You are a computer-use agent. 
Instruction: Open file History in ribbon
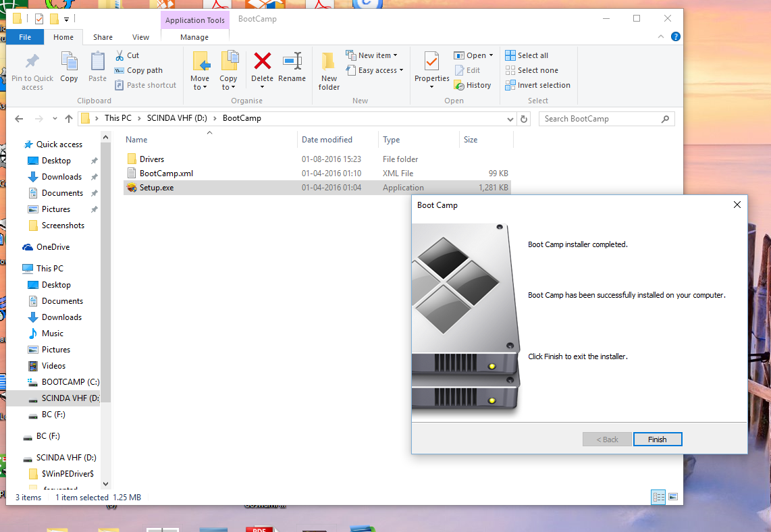click(x=473, y=85)
